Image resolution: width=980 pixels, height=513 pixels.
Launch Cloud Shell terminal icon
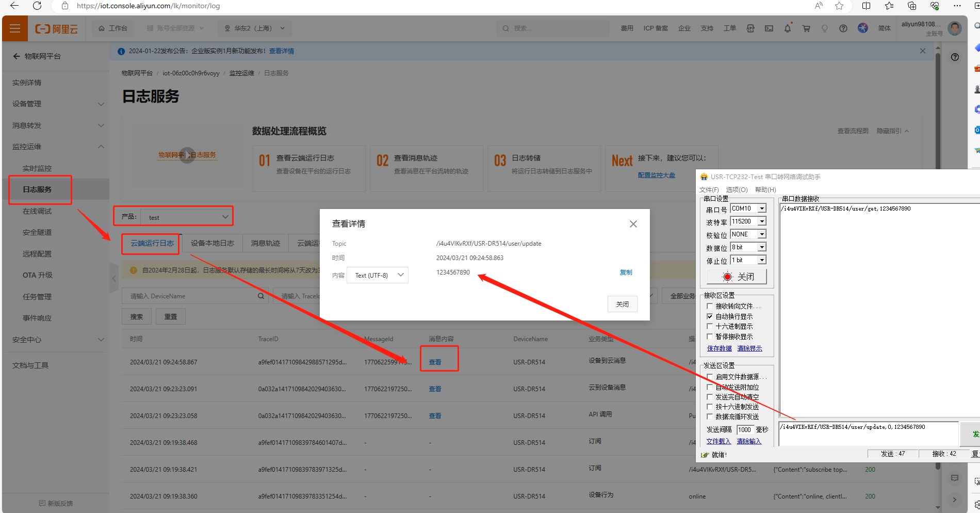[769, 28]
